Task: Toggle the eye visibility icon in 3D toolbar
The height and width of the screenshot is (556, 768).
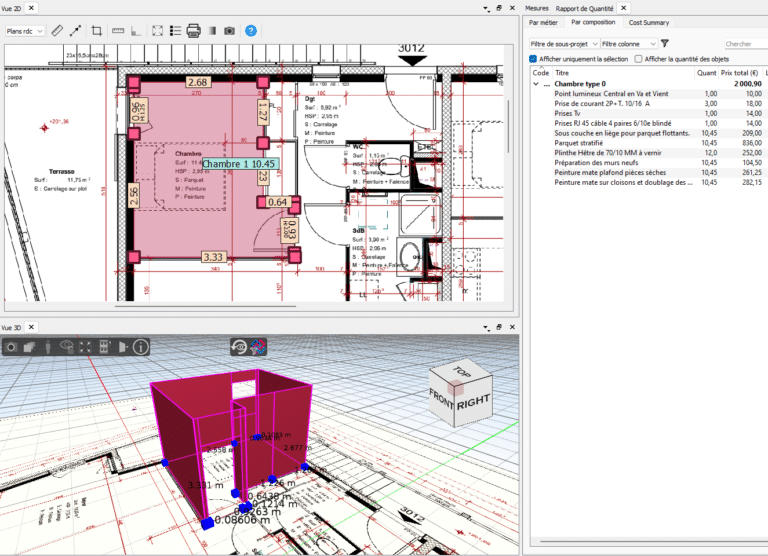Action: tap(67, 347)
